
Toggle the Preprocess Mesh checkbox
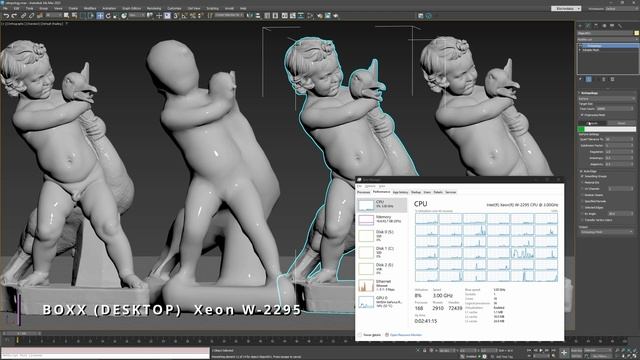[582, 115]
